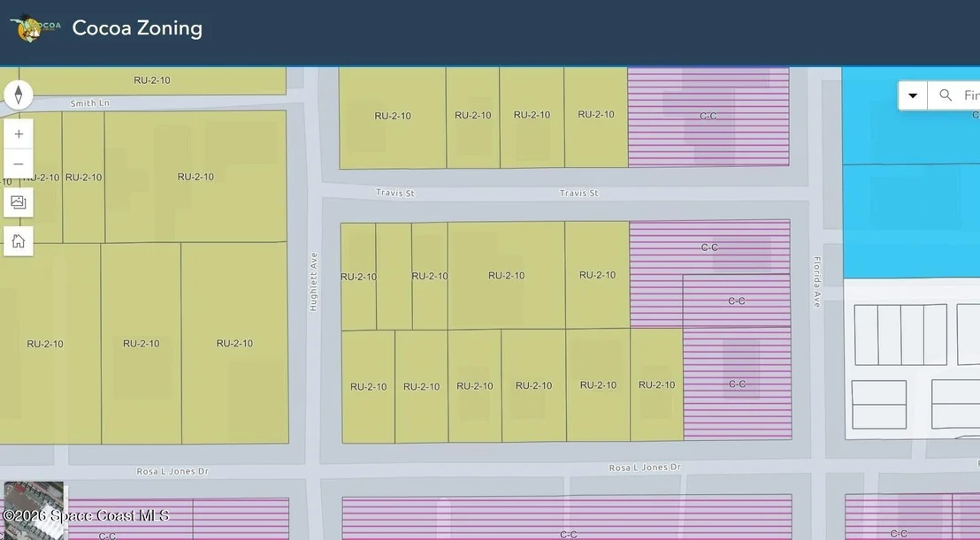Open the aerial overview map thumbnail

(34, 511)
